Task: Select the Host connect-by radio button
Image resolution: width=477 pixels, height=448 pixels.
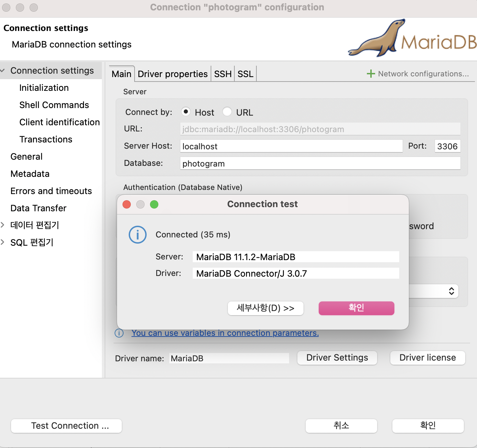Action: pos(186,111)
